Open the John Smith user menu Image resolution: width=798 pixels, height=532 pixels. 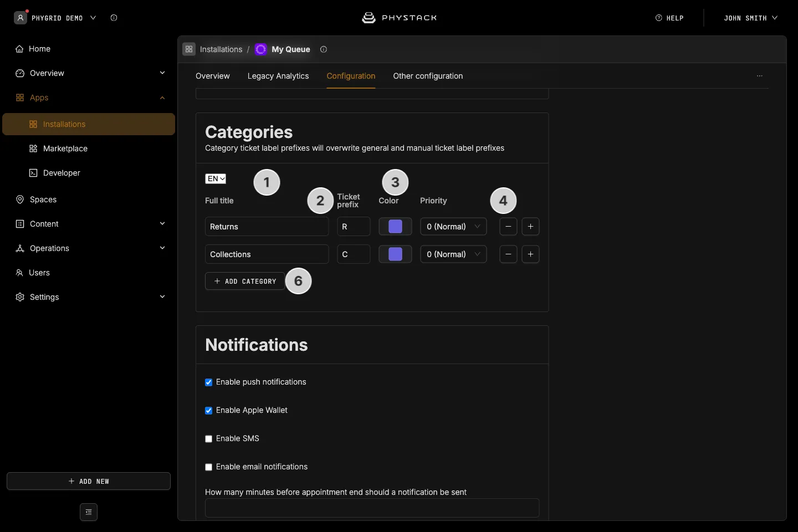(750, 18)
